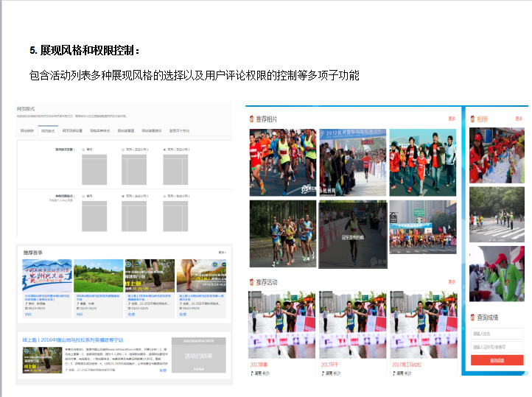
Task: Expand 更多 in the 相册 sidebar
Action: 519,119
